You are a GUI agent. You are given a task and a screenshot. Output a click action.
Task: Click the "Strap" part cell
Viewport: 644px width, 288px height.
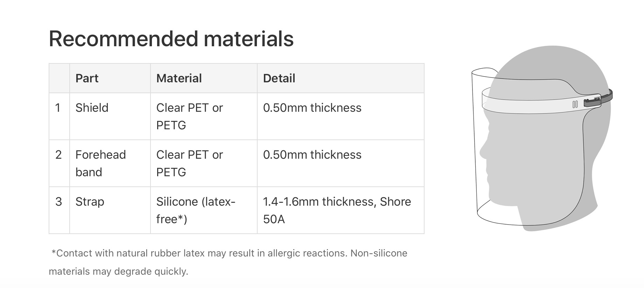tap(90, 202)
